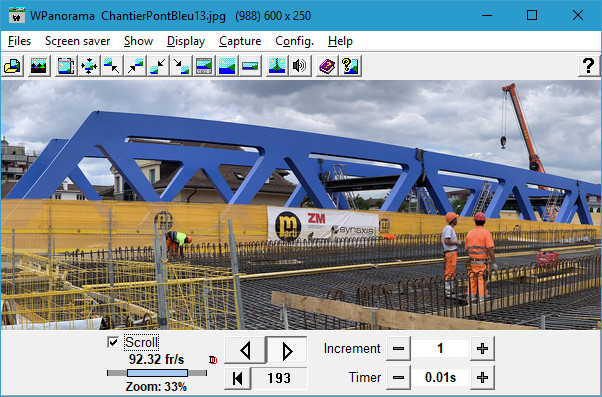Screen dimensions: 602x397
Task: Click the image with control bar icon
Action: tap(204, 66)
